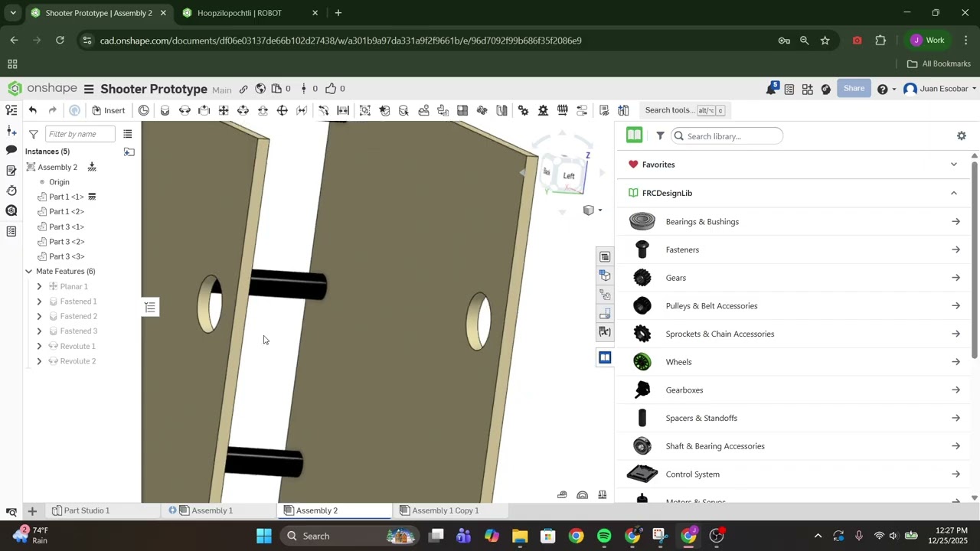Click the instance list view options icon
Viewport: 980px width, 551px height.
(128, 134)
